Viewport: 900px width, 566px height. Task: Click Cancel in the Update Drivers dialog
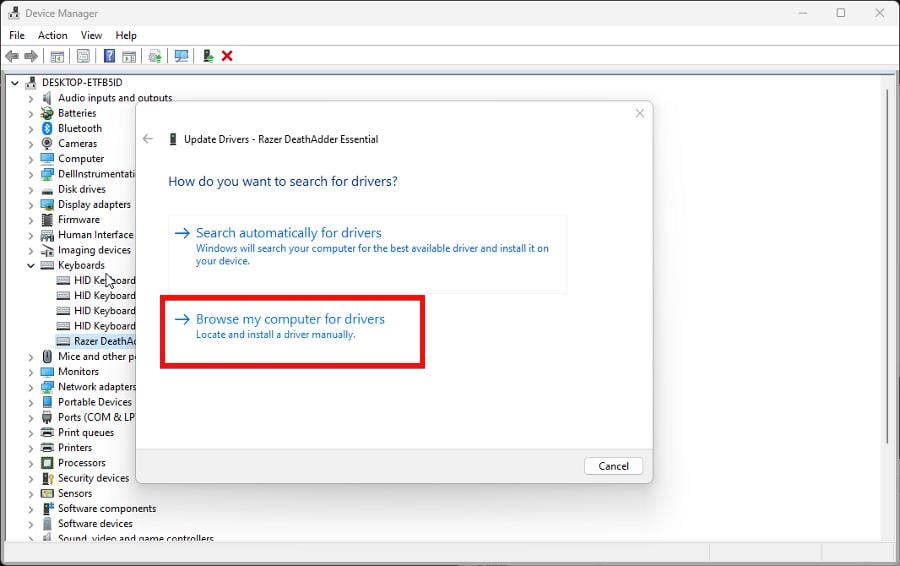(613, 466)
